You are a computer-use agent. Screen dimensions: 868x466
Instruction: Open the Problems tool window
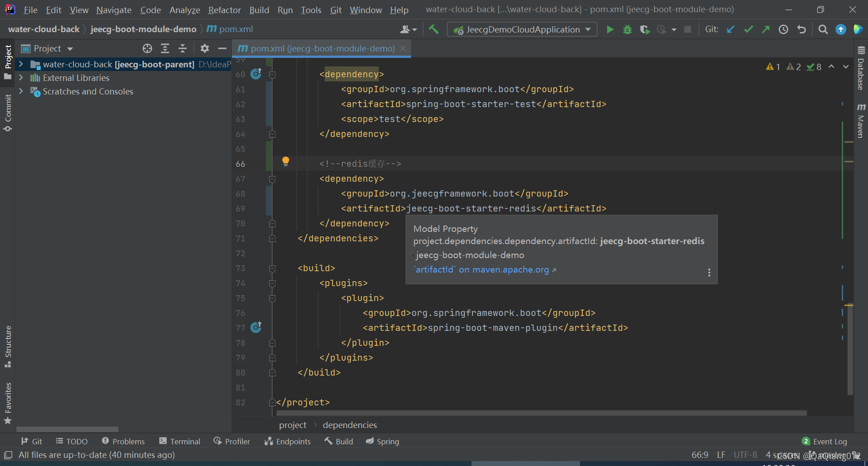click(123, 441)
